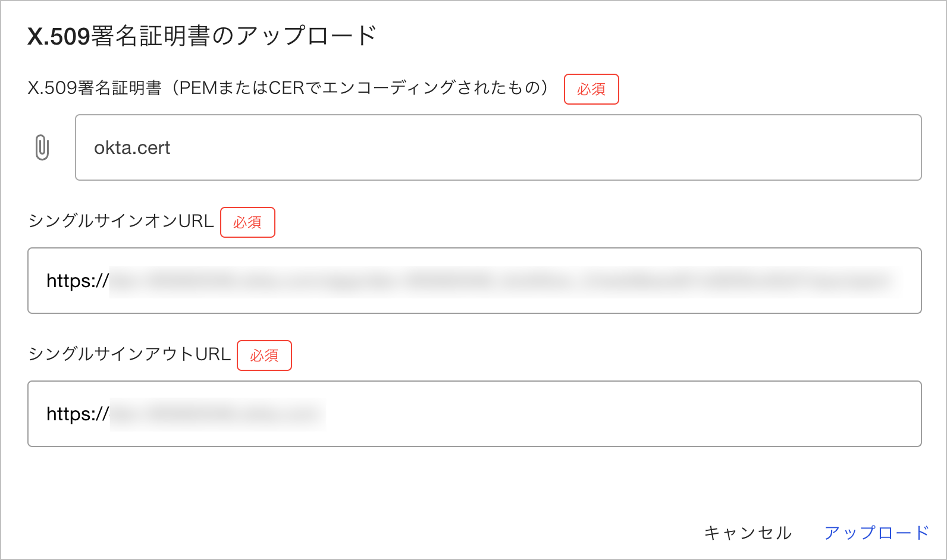This screenshot has height=560, width=947.
Task: Click https:// text in sign-on URL field
Action: point(78,281)
